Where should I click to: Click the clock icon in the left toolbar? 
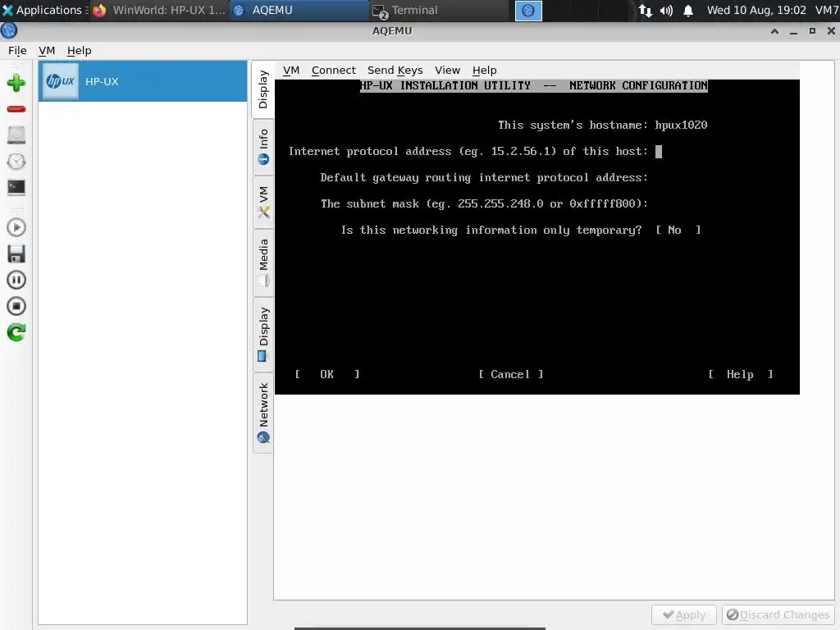click(x=16, y=162)
